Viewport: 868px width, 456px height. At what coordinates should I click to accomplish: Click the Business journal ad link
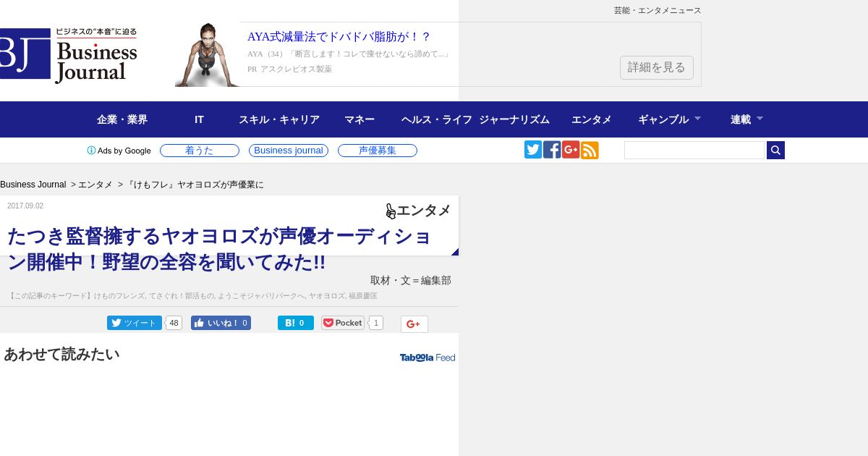click(289, 151)
